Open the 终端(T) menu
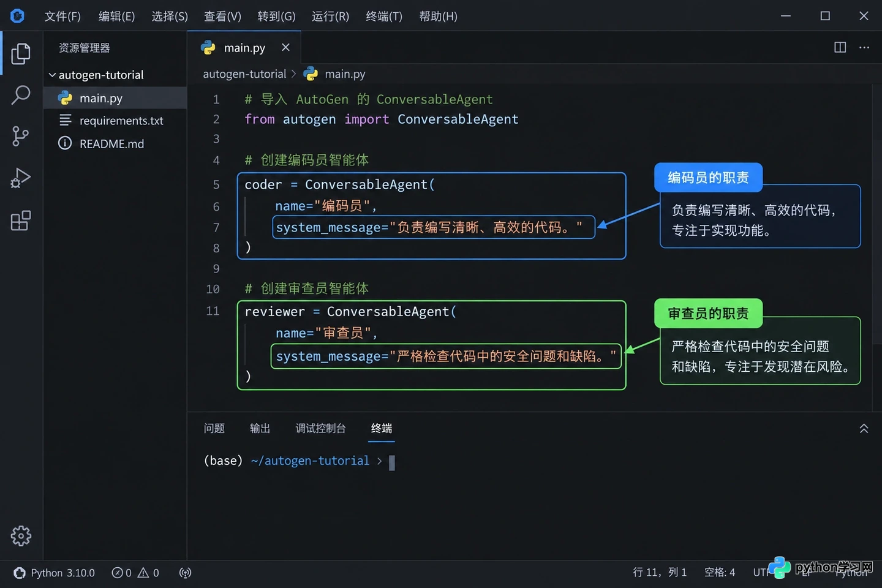The width and height of the screenshot is (882, 588). pos(384,17)
